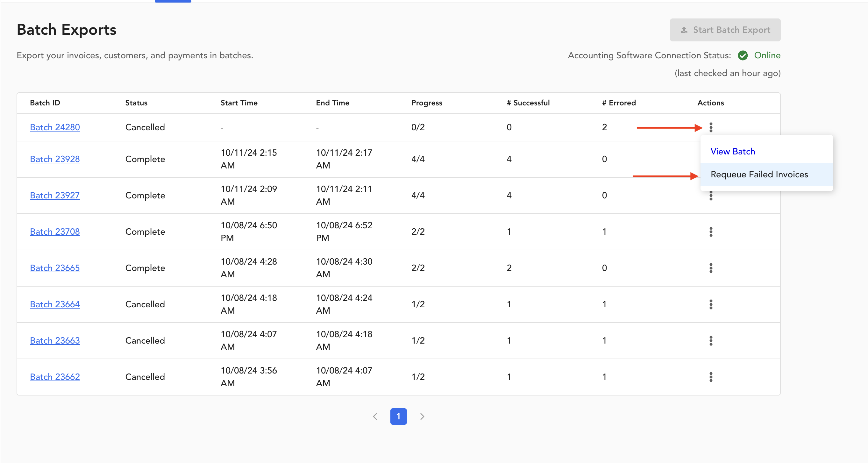Click end time 10/08/24 4:24 AM
The height and width of the screenshot is (463, 868).
(x=344, y=304)
